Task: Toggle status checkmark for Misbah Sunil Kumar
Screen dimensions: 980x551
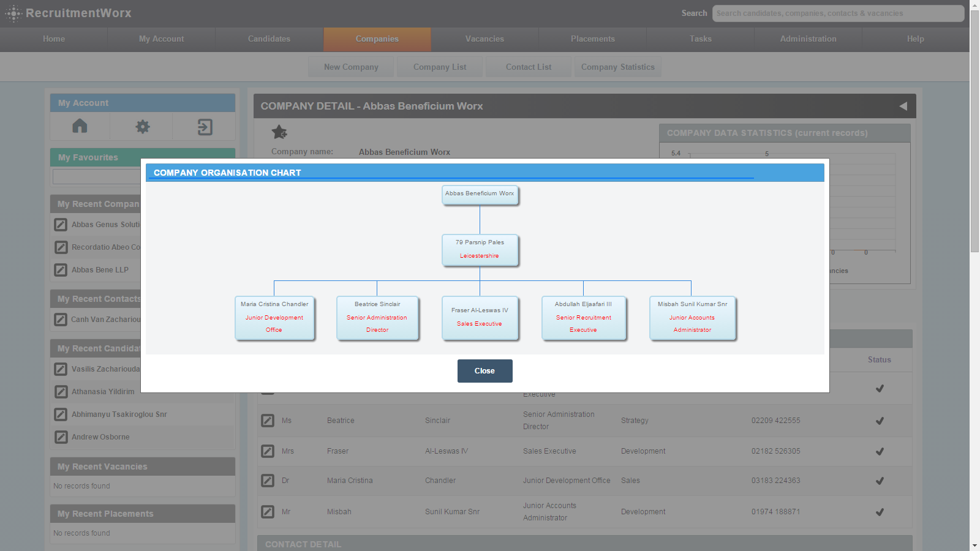Action: click(880, 512)
